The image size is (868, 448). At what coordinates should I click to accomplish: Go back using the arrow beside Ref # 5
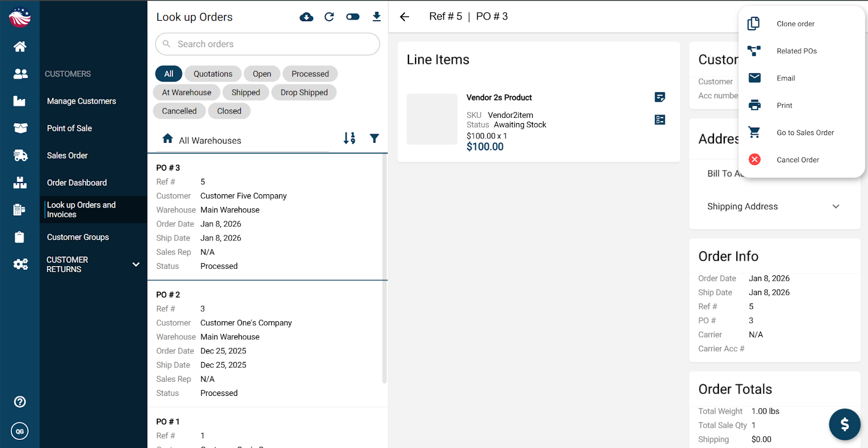point(405,17)
